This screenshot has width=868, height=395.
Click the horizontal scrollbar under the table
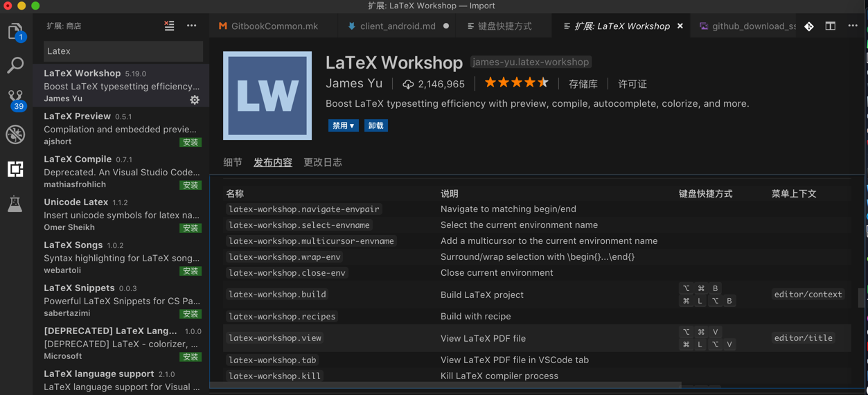tap(445, 385)
